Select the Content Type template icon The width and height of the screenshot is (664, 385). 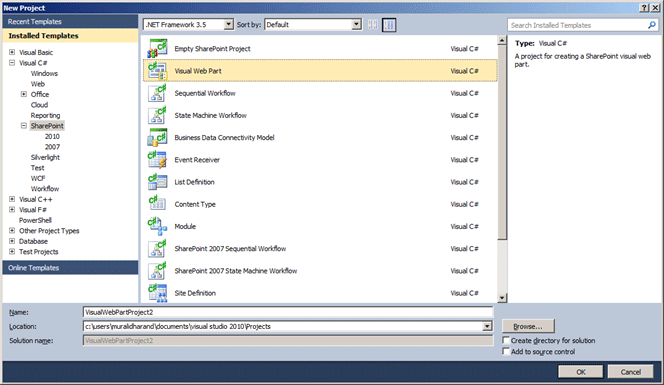pyautogui.click(x=157, y=204)
